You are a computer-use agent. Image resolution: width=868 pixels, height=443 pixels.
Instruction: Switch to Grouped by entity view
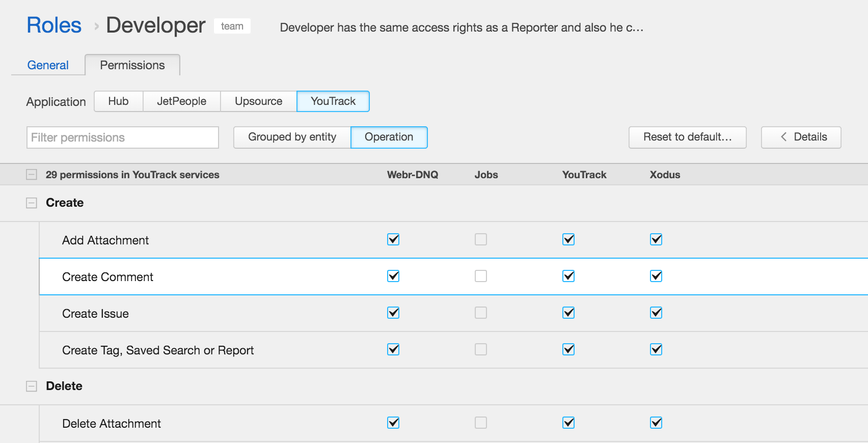292,137
